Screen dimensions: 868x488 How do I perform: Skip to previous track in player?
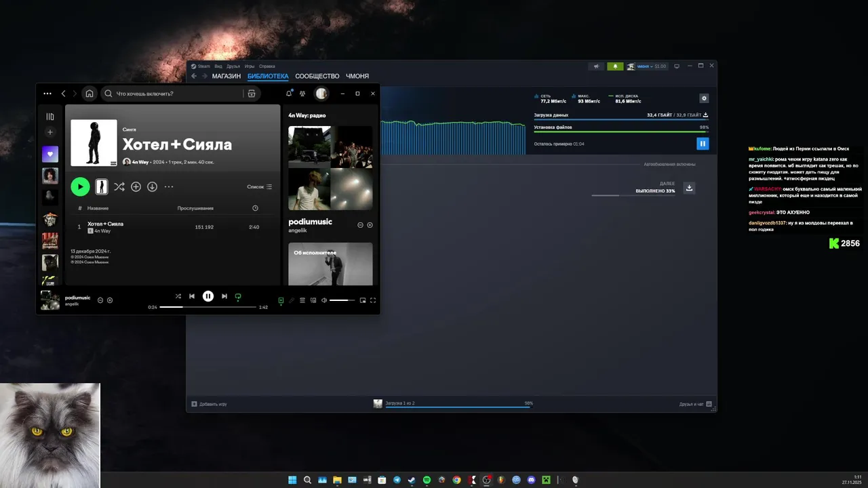[192, 296]
